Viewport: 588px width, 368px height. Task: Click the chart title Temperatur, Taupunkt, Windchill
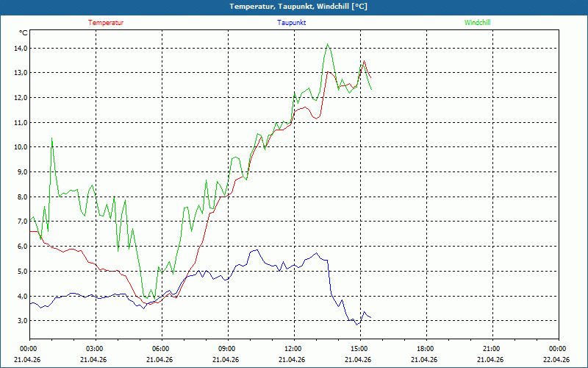tap(298, 7)
